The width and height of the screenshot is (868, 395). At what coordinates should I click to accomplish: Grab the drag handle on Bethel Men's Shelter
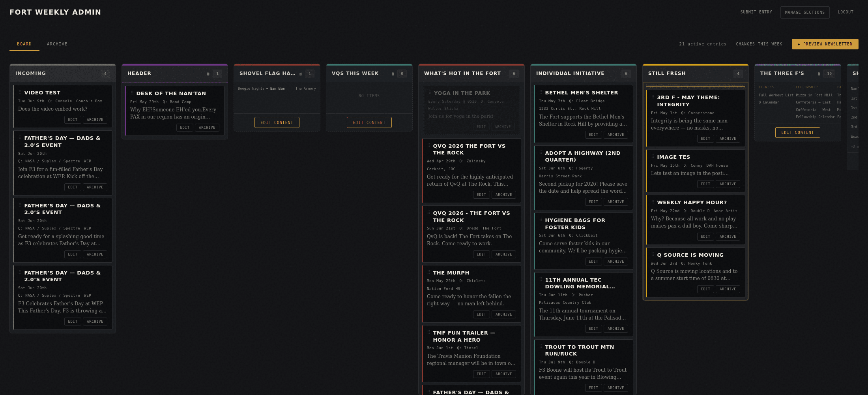[541, 92]
